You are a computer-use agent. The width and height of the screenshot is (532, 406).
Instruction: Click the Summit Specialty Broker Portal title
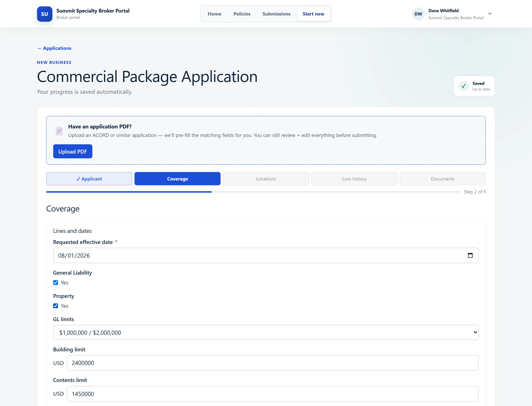coord(93,11)
